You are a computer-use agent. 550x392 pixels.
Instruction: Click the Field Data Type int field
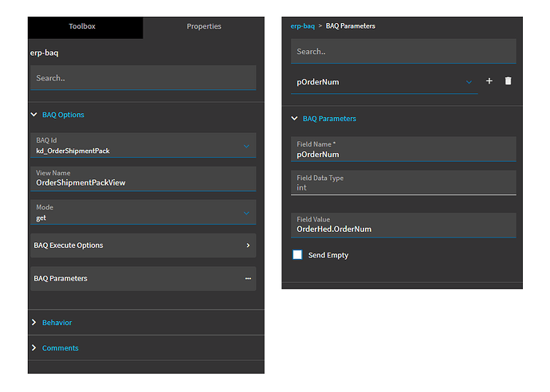point(403,182)
